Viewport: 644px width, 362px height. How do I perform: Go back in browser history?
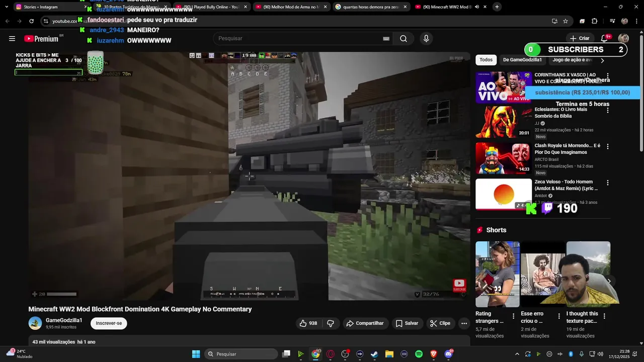7,21
